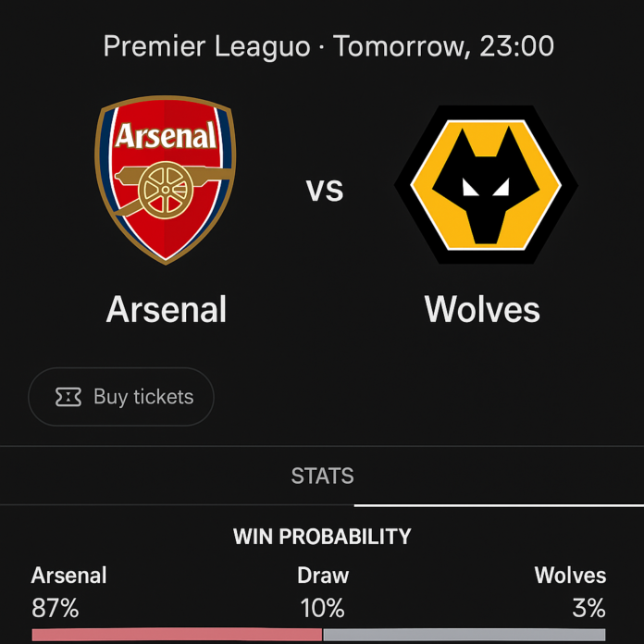This screenshot has width=644, height=644.
Task: Open the Wolves team name under its crest
Action: (x=482, y=309)
